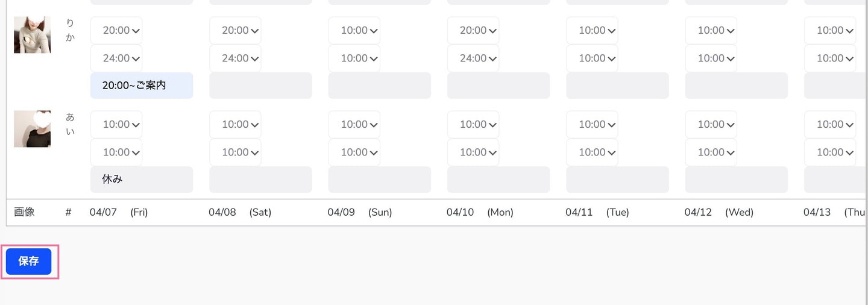The image size is (868, 305).
Task: Expand りか's start time dropdown for 04/11
Action: tap(592, 31)
